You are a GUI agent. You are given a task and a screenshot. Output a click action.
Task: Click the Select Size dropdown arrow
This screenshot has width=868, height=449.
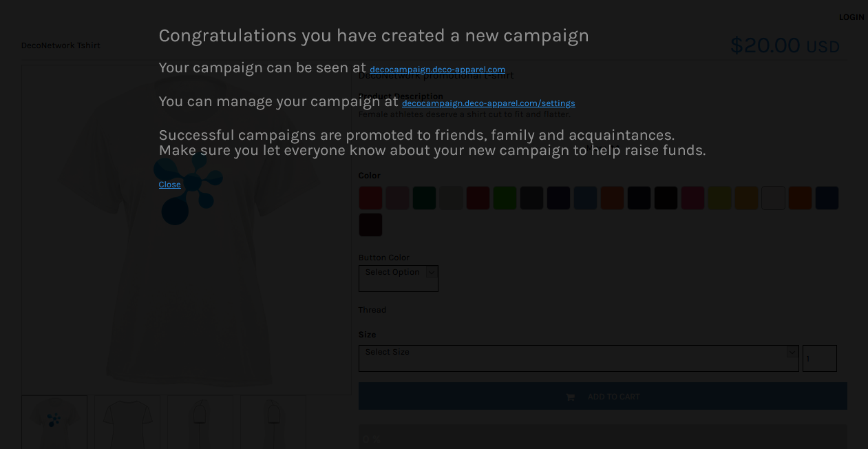(791, 352)
